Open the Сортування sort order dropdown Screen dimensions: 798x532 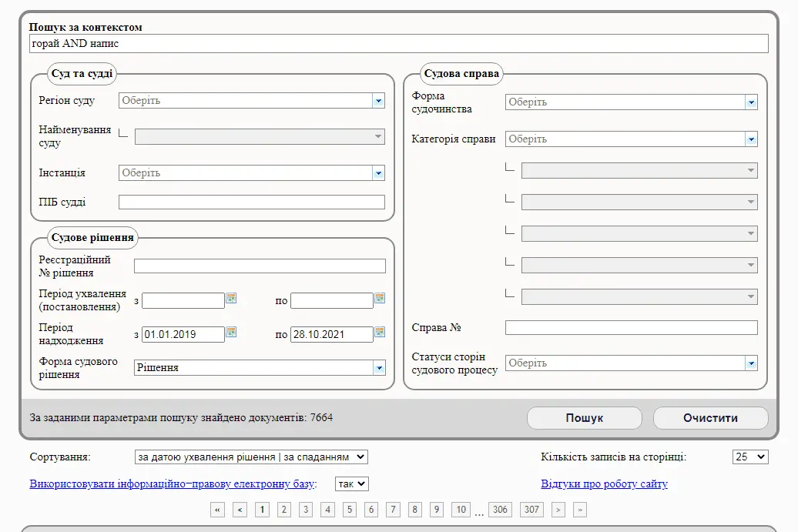251,457
